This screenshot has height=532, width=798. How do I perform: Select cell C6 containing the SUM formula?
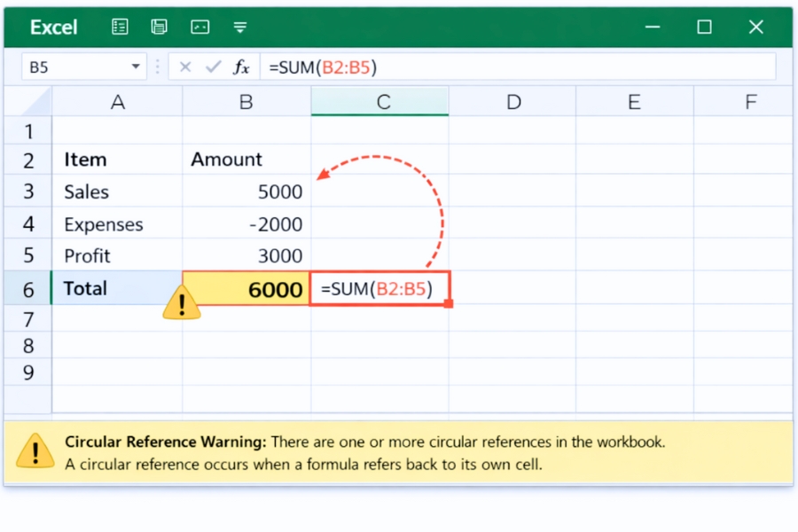[x=379, y=288]
